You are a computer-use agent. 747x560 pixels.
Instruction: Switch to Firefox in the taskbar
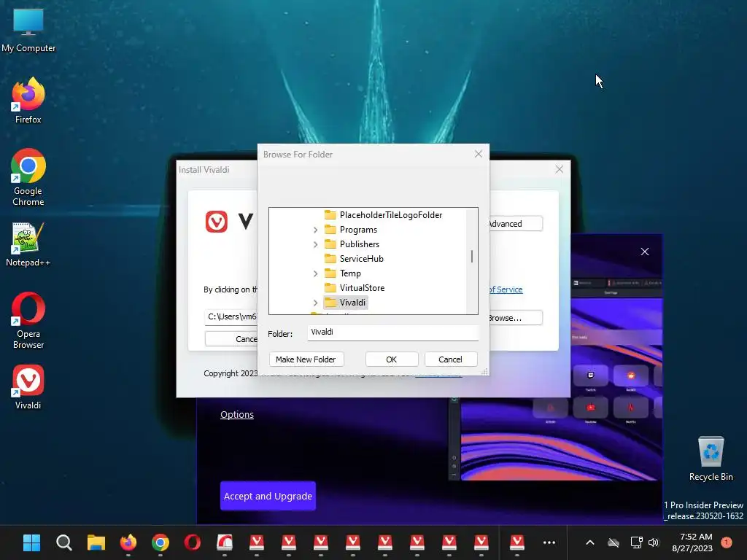[x=128, y=542]
